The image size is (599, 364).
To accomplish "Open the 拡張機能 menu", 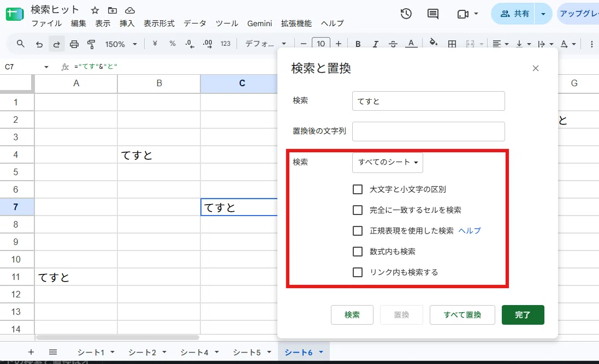I will coord(296,23).
